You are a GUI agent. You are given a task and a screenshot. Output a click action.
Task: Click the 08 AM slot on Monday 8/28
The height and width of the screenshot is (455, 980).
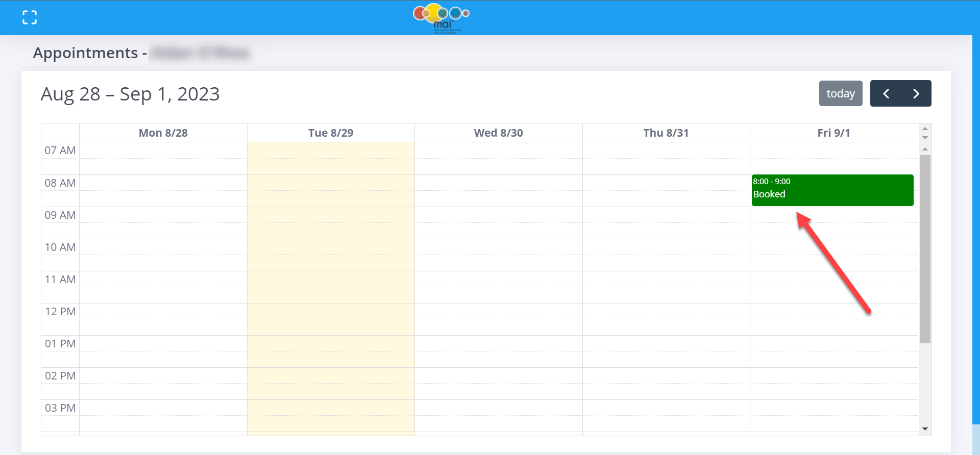pos(163,183)
